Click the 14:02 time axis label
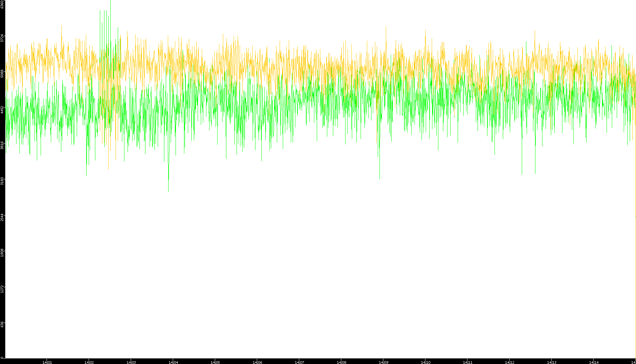The height and width of the screenshot is (364, 636). tap(89, 362)
